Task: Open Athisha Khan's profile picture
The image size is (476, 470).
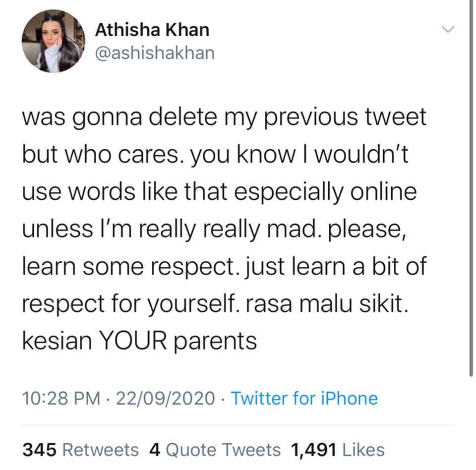Action: (53, 41)
